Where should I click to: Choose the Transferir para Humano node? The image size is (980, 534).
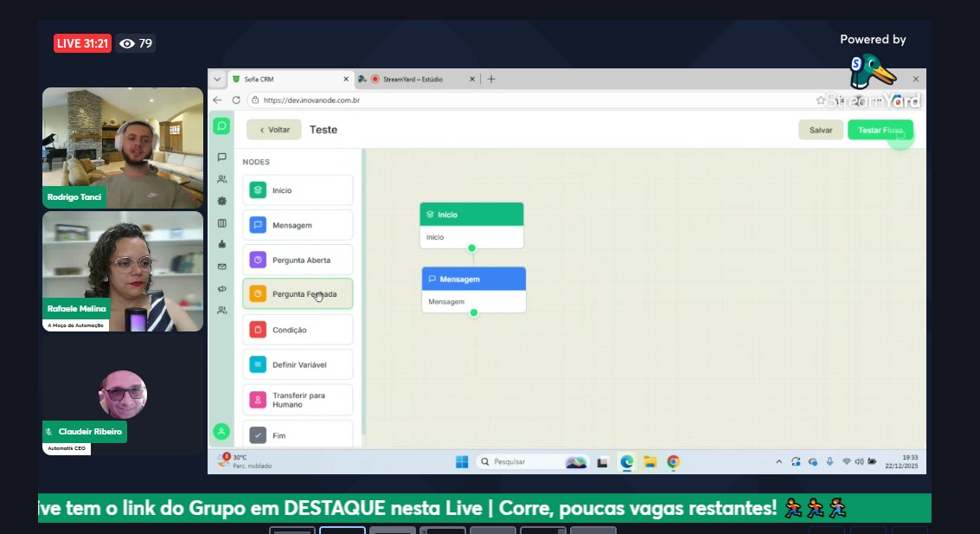[x=298, y=400]
